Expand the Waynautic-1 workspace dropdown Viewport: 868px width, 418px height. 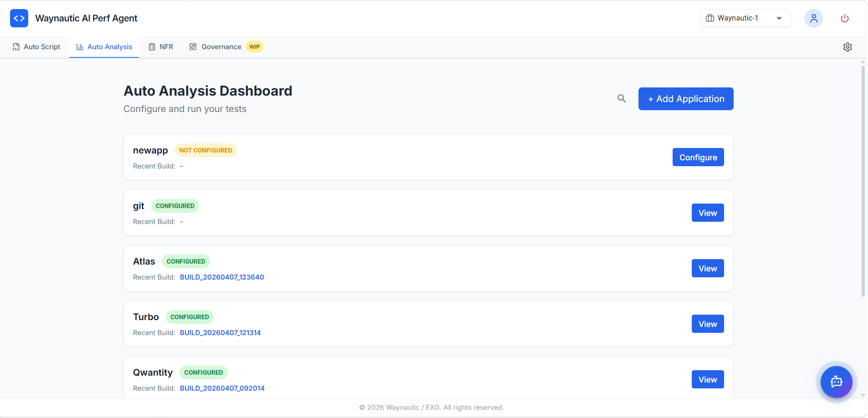click(x=779, y=18)
